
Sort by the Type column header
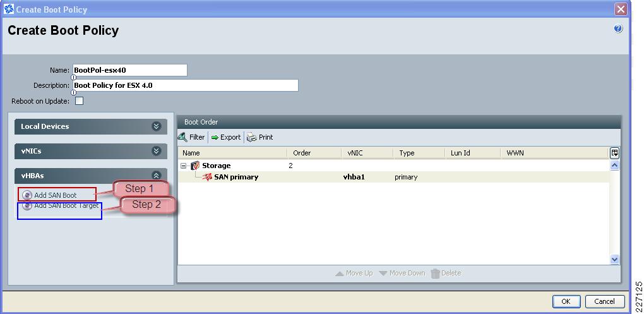coord(419,153)
